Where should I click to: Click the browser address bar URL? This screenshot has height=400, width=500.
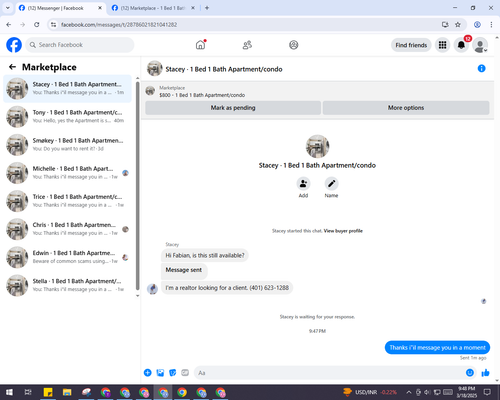pos(119,25)
